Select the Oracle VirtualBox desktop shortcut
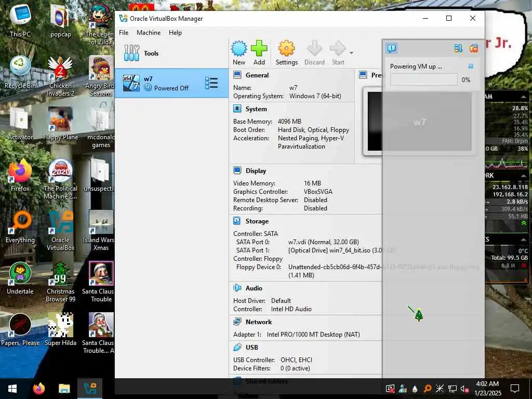This screenshot has height=399, width=532. (x=60, y=231)
